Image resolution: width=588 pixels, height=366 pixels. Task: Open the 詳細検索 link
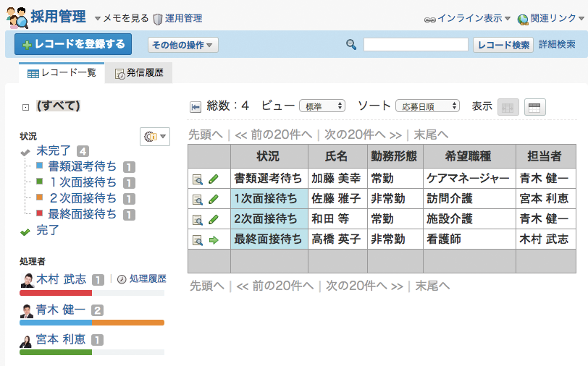(557, 44)
